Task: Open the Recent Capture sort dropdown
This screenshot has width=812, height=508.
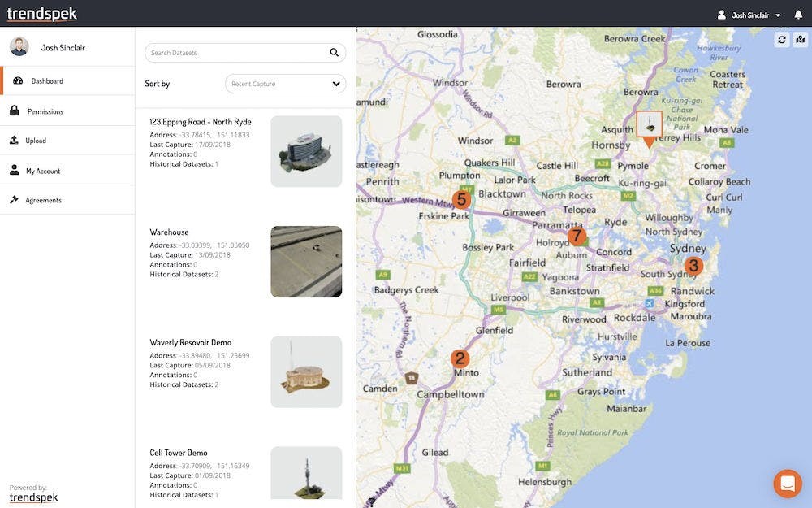Action: (x=284, y=83)
